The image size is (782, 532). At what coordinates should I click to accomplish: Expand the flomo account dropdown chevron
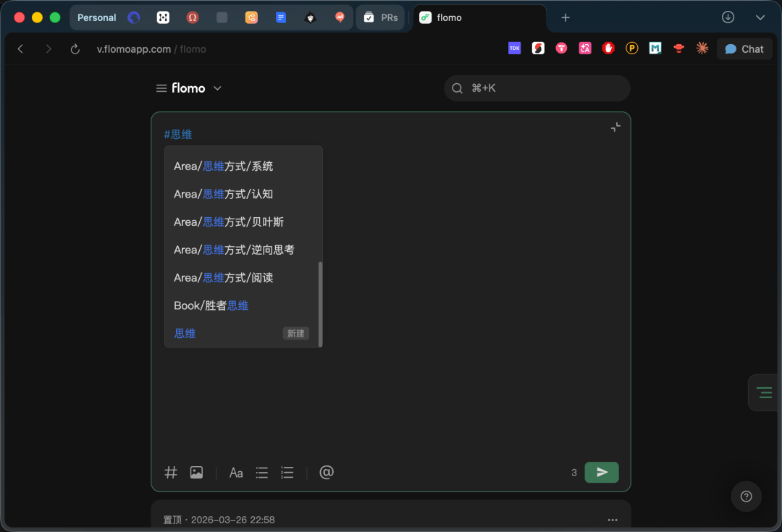click(x=217, y=88)
